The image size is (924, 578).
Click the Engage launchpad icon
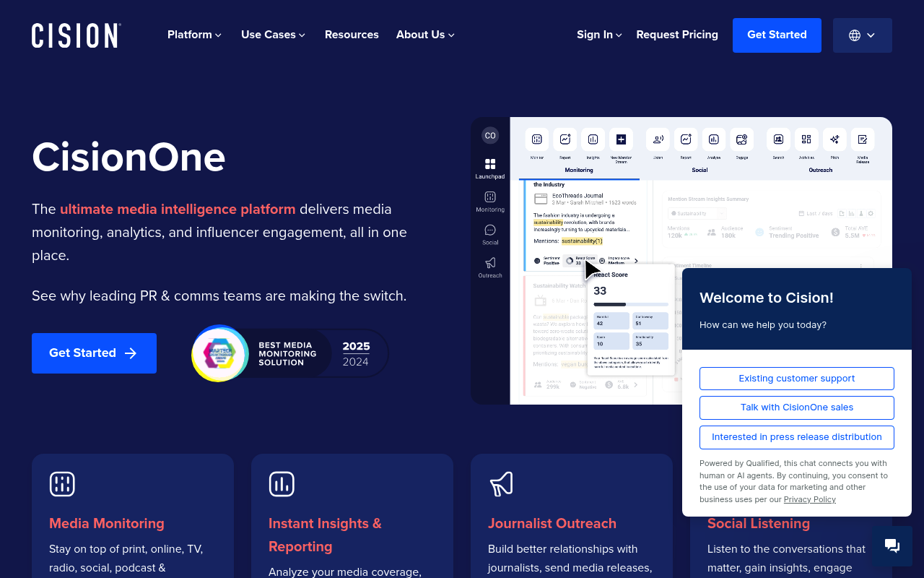tap(741, 139)
